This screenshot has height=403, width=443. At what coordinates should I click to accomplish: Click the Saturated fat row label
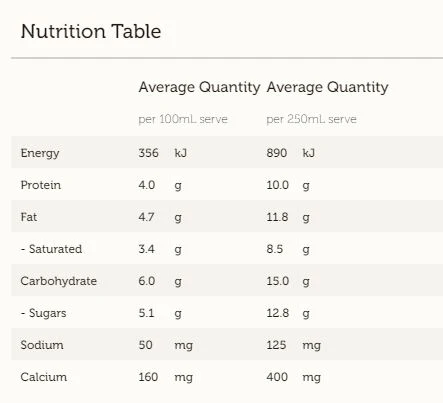[51, 249]
